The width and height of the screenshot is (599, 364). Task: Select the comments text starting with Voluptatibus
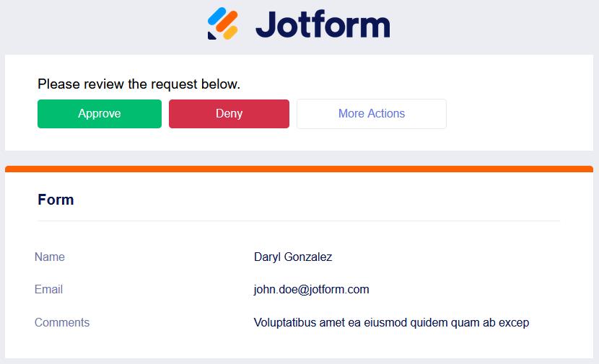click(x=391, y=323)
